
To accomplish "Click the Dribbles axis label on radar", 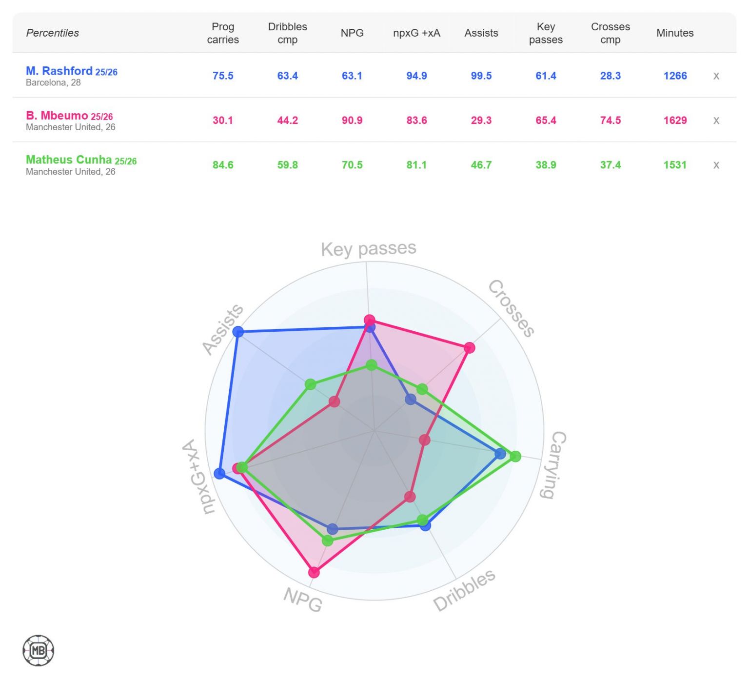I will click(x=464, y=589).
